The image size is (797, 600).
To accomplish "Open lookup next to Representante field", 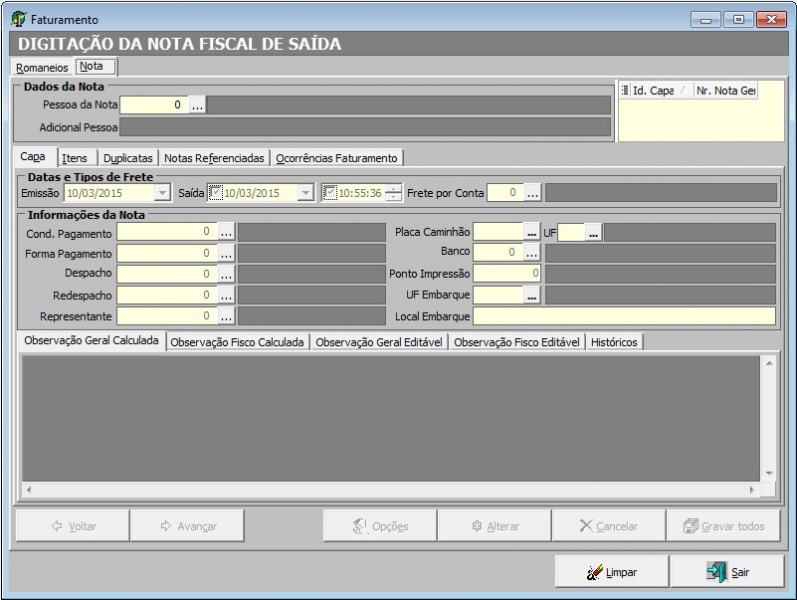I will pyautogui.click(x=227, y=316).
